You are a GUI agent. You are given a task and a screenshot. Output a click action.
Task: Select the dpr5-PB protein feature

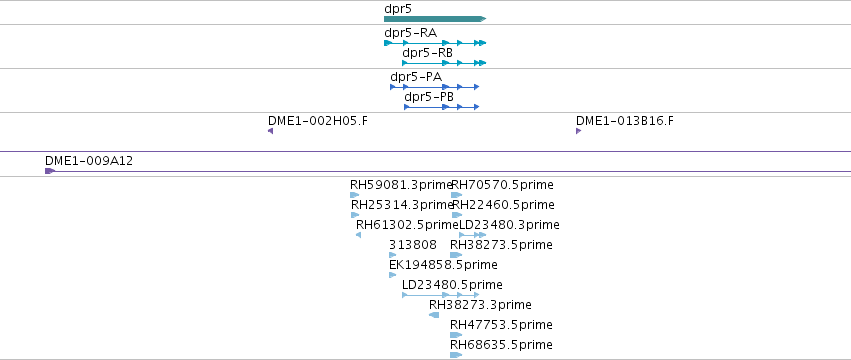441,107
